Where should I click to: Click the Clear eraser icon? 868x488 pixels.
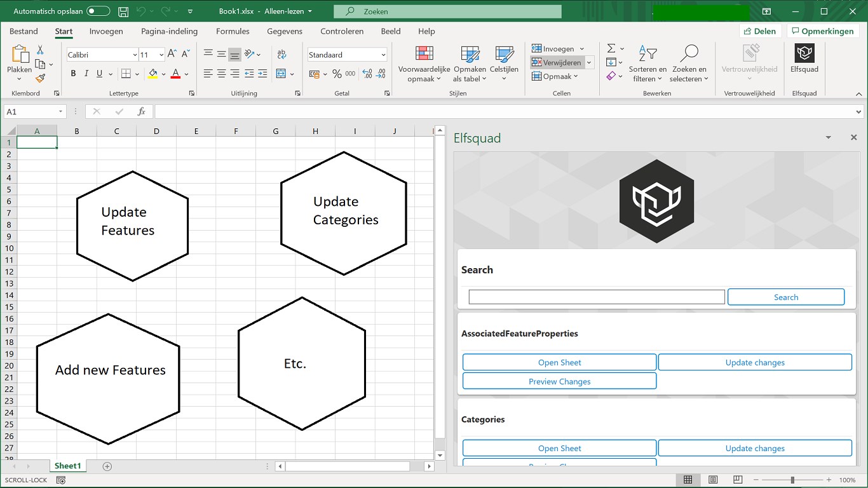[x=611, y=76]
